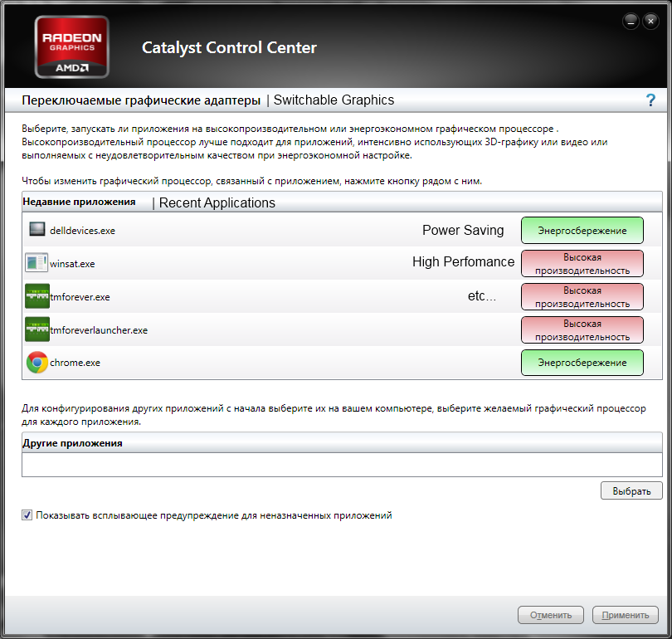
Task: Select the chrome.exe file name
Action: tap(75, 363)
